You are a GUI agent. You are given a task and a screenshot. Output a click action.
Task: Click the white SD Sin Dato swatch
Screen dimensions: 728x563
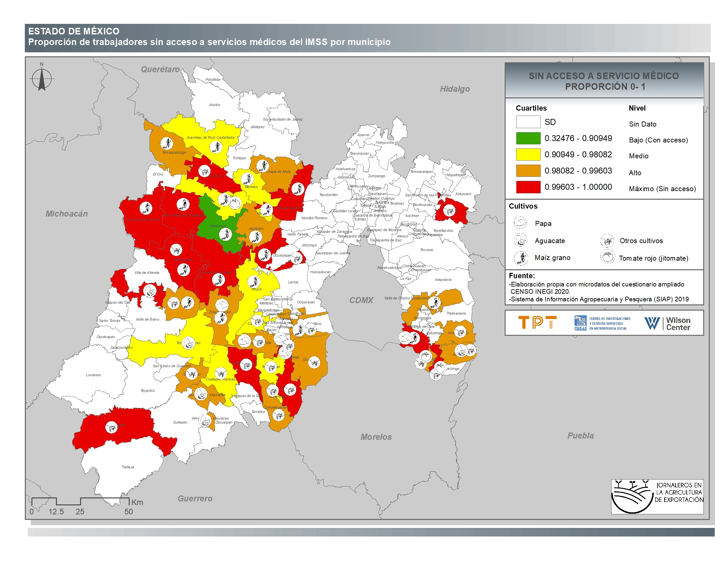click(x=528, y=122)
